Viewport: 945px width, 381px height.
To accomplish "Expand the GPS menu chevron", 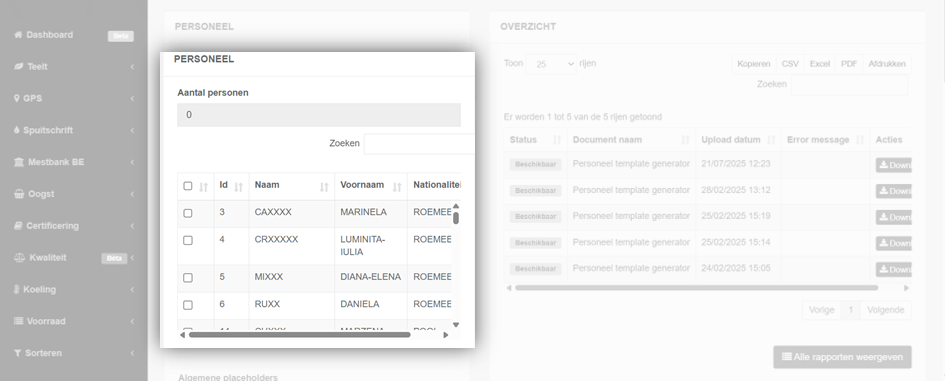I will tap(132, 98).
